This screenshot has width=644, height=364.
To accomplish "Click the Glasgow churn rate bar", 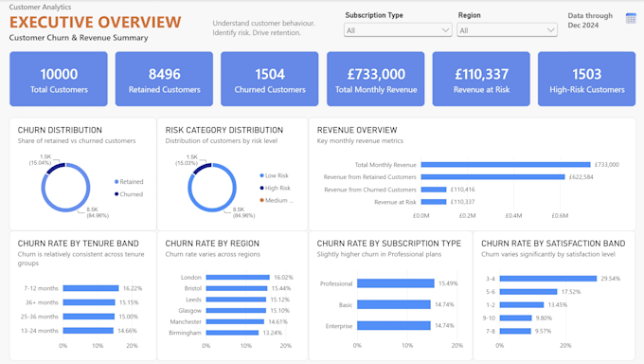I will tap(236, 311).
